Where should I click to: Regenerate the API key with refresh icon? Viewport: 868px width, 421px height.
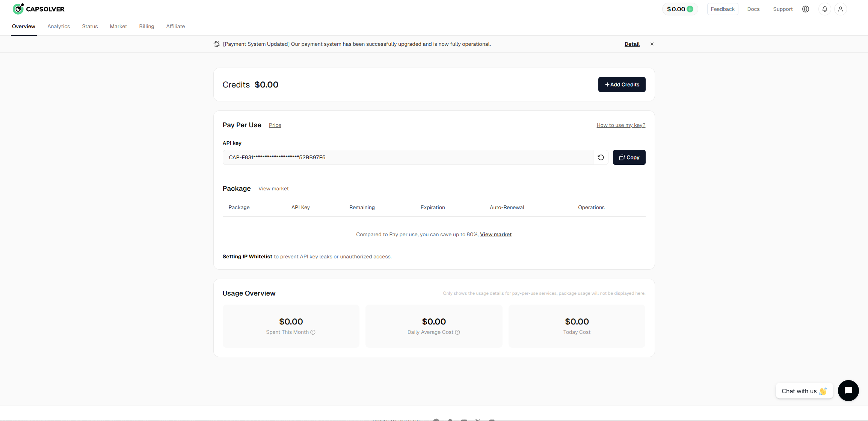pos(601,157)
